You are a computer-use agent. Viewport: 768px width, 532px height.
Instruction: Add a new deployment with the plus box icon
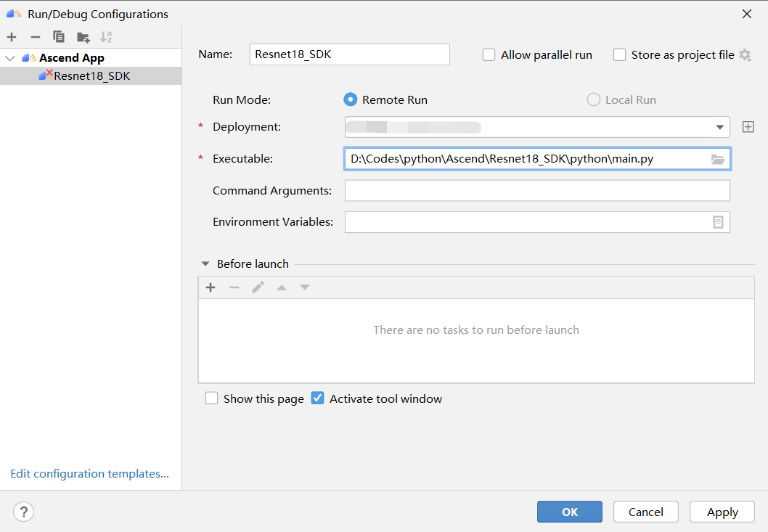748,127
